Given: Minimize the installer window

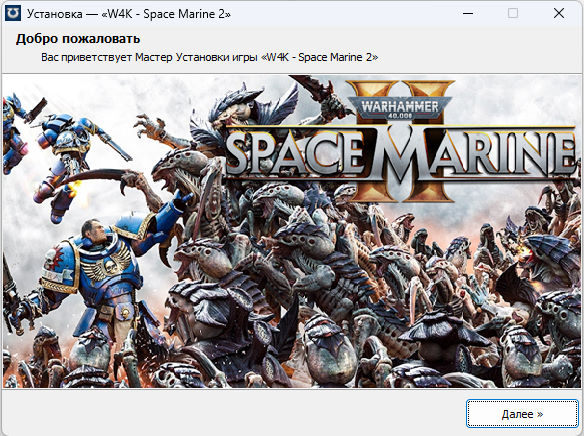Looking at the screenshot, I should point(468,13).
